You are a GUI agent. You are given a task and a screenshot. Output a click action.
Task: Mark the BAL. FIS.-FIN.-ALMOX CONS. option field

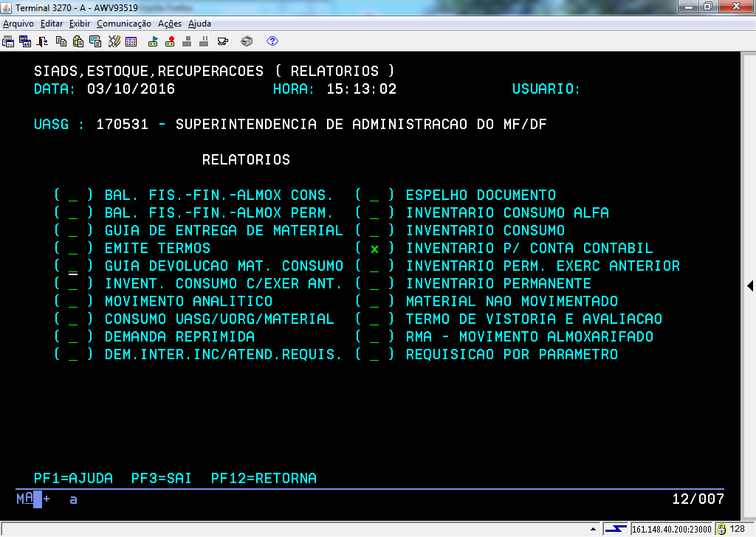click(73, 195)
